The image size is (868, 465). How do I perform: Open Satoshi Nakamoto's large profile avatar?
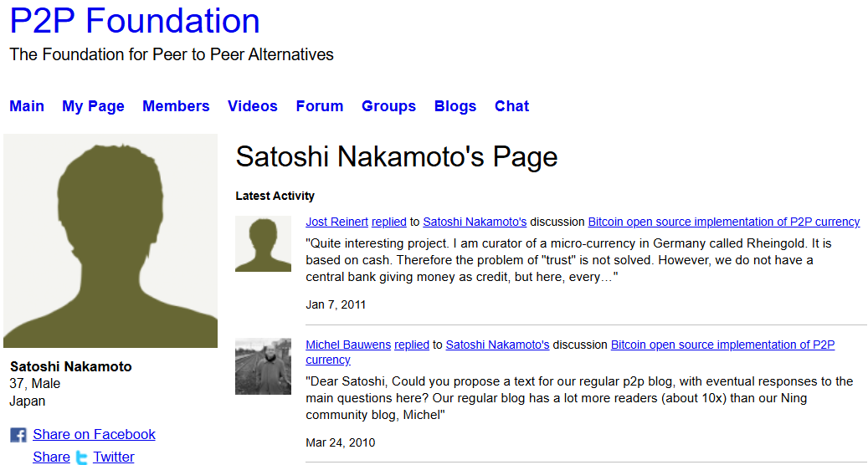tap(110, 241)
